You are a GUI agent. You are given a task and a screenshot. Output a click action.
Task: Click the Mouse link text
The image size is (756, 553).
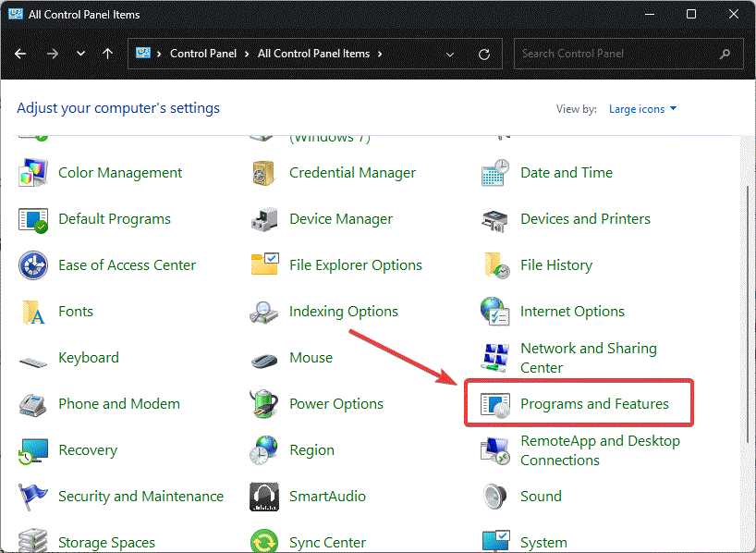point(311,358)
